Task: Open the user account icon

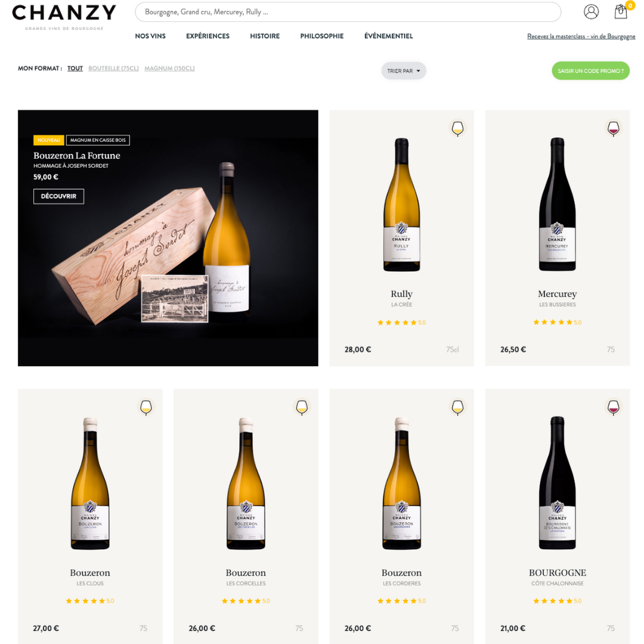Action: click(591, 11)
